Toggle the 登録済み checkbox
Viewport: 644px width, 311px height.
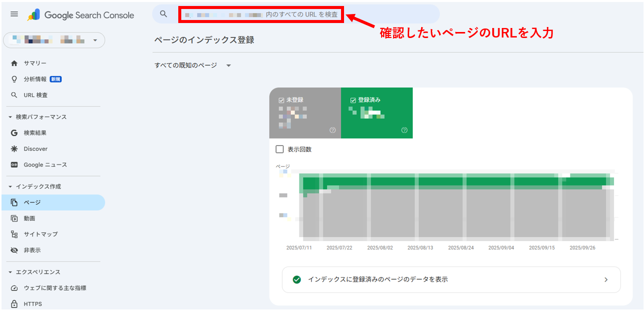(353, 100)
